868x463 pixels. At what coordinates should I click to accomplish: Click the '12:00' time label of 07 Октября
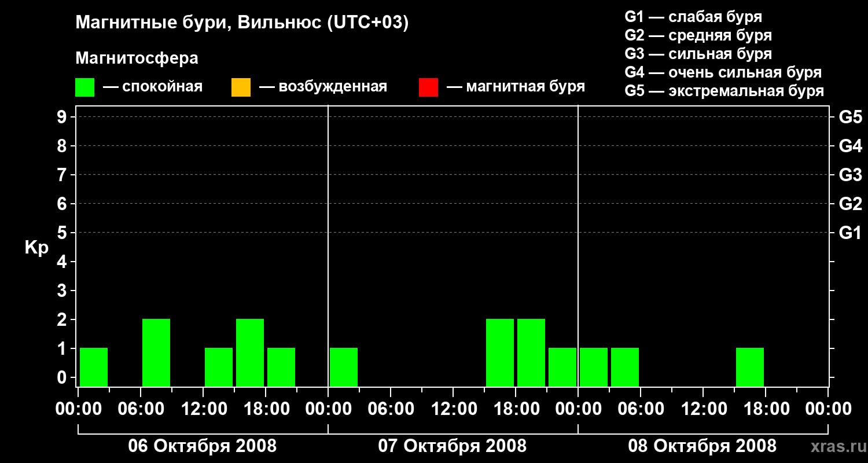(x=453, y=409)
